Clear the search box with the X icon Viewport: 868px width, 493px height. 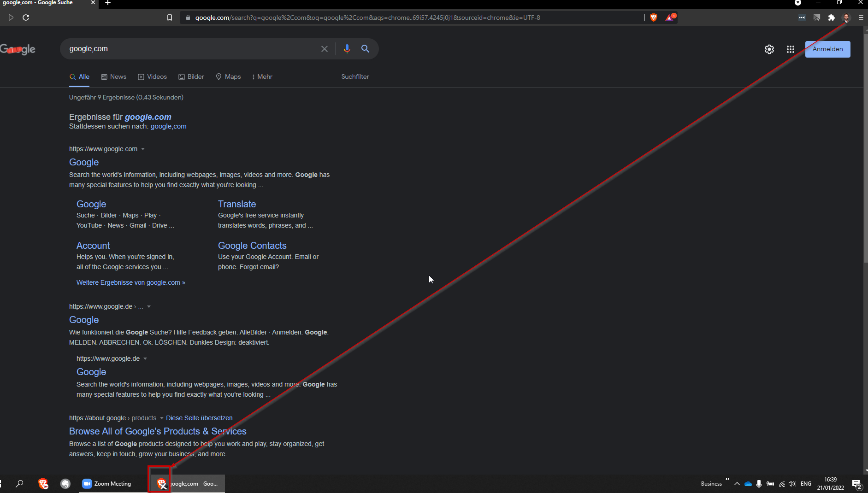tap(325, 48)
